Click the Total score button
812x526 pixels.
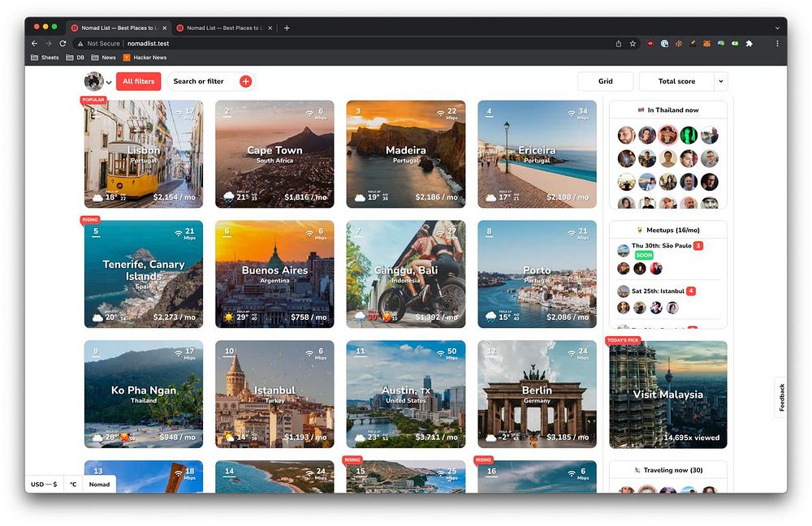click(676, 81)
